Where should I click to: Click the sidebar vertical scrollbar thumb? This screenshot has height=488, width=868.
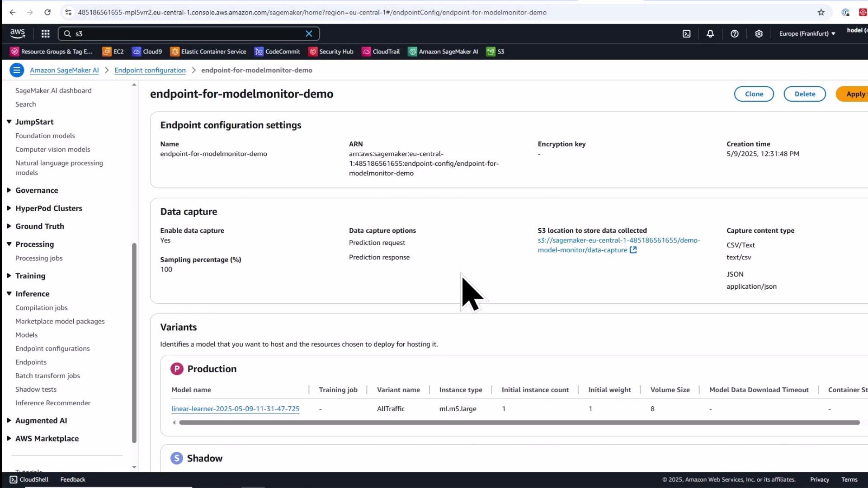coord(134,343)
